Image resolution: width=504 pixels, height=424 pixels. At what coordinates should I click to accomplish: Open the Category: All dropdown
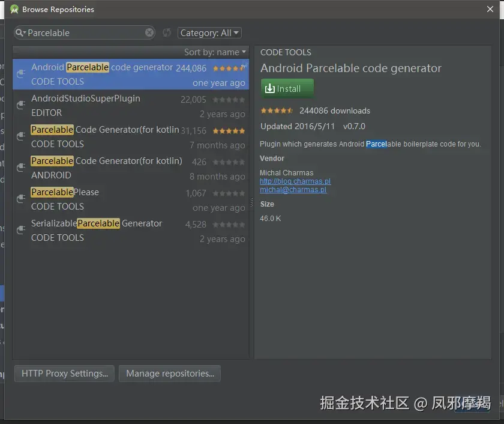209,33
